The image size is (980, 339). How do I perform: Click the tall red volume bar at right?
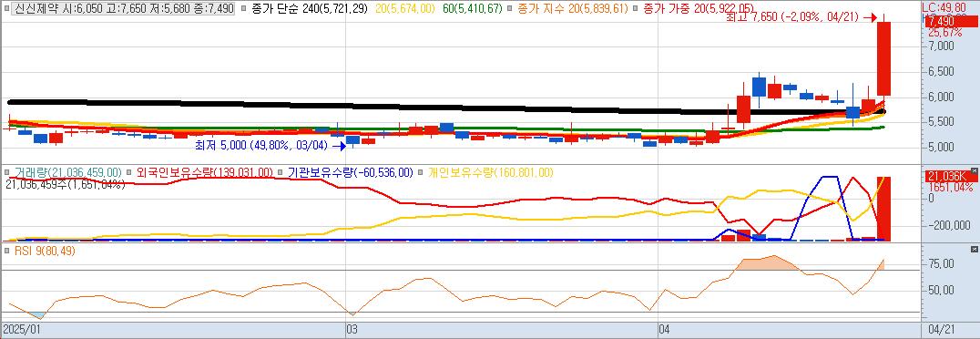(883, 209)
